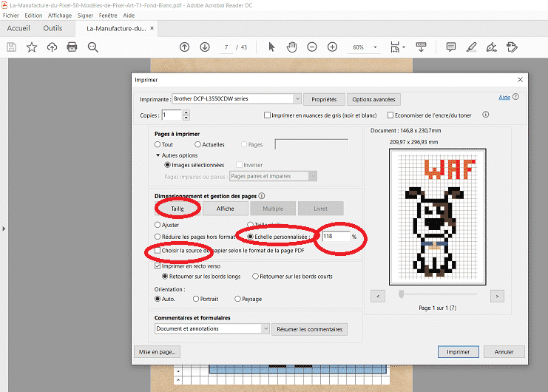
Task: Open the Fichier menu
Action: 11,16
